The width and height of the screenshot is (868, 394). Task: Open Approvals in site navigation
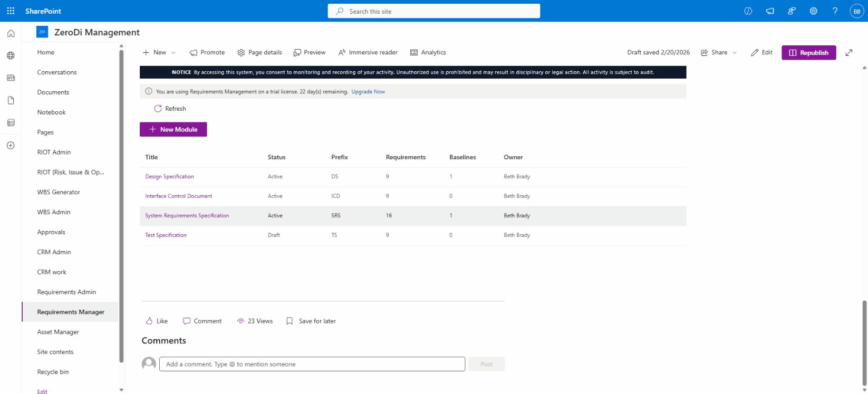51,233
